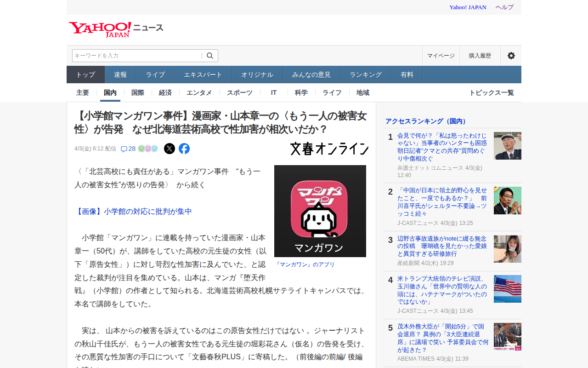The width and height of the screenshot is (588, 368).
Task: Open the ヘルプ link
Action: 504,7
